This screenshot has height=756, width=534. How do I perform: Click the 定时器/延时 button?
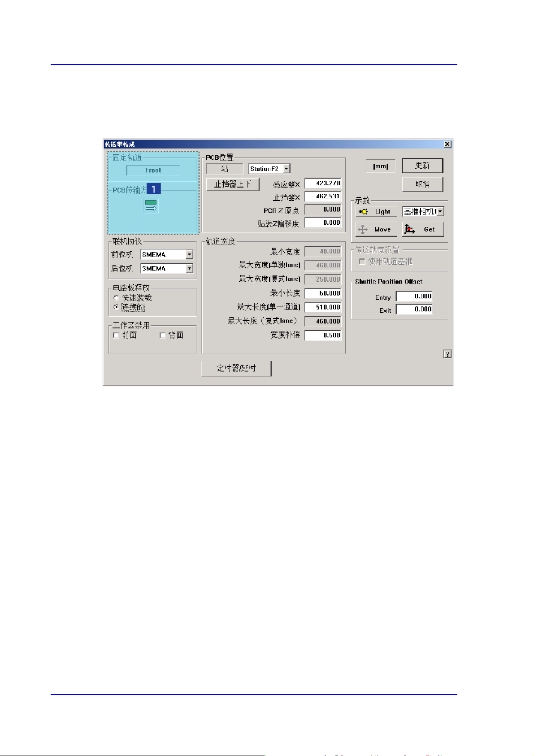point(236,368)
